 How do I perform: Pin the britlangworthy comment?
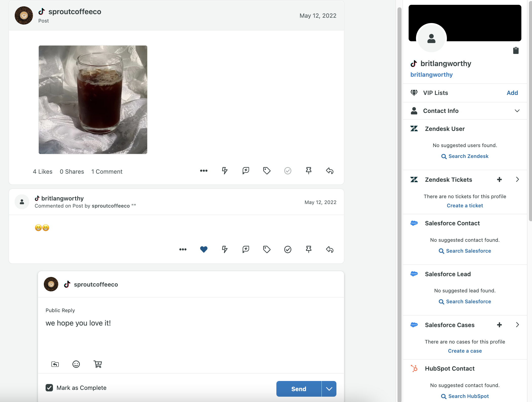click(309, 250)
